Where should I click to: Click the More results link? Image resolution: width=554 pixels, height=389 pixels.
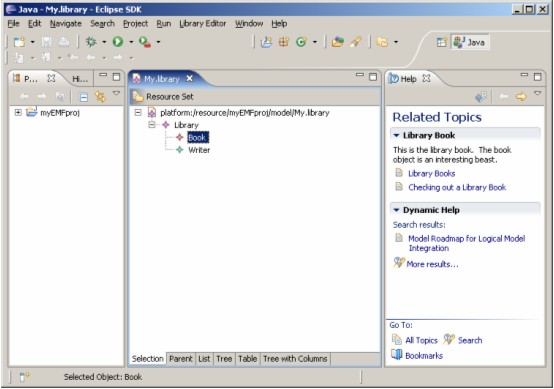point(432,264)
